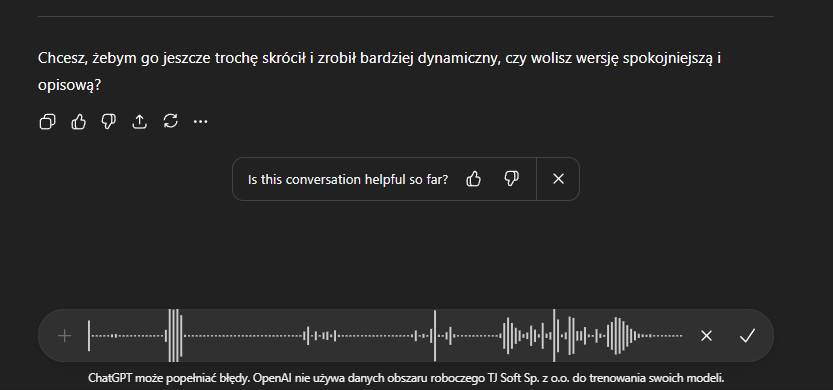Copy the assistant response with copy icon
This screenshot has height=390, width=833.
47,122
